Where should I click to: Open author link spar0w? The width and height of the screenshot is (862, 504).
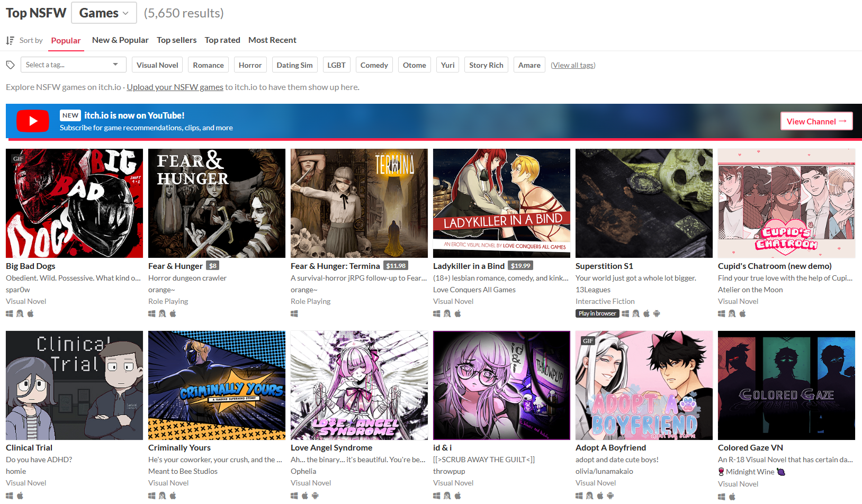(x=18, y=290)
